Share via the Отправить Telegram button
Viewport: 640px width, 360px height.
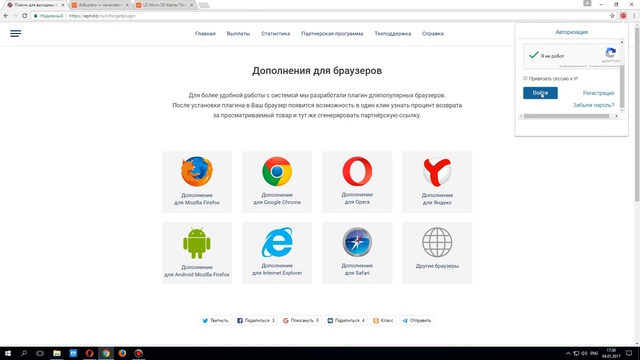point(417,320)
